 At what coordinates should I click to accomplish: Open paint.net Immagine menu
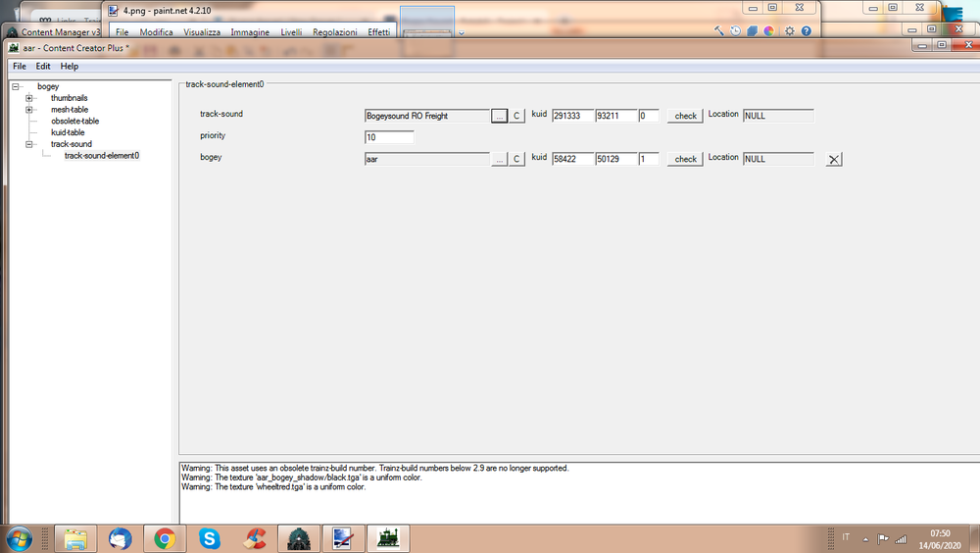pos(250,32)
